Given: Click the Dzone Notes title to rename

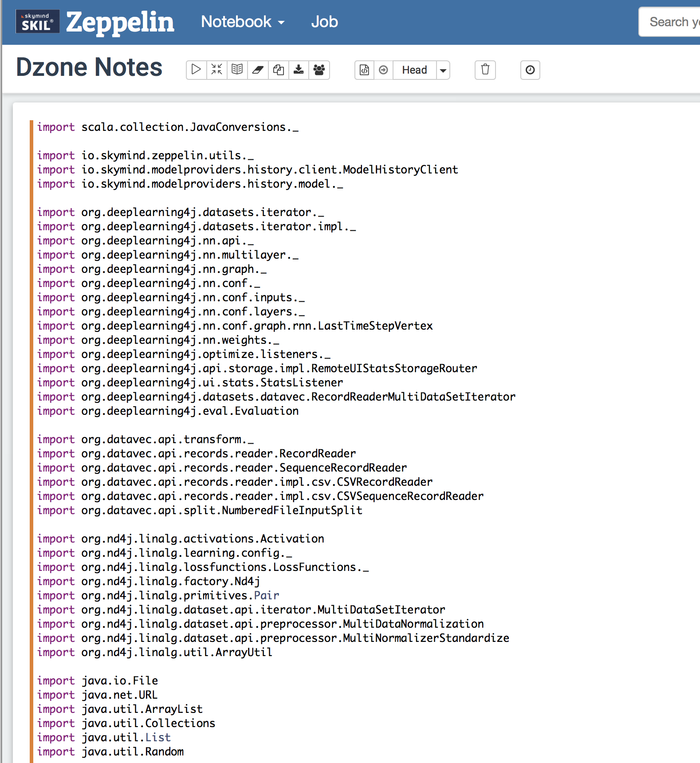Looking at the screenshot, I should click(x=89, y=67).
